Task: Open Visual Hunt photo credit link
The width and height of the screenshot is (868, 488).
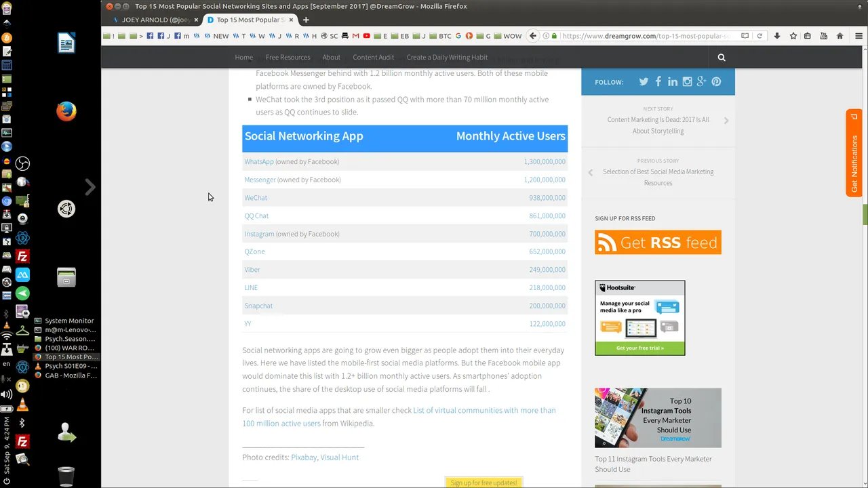Action: coord(339,457)
